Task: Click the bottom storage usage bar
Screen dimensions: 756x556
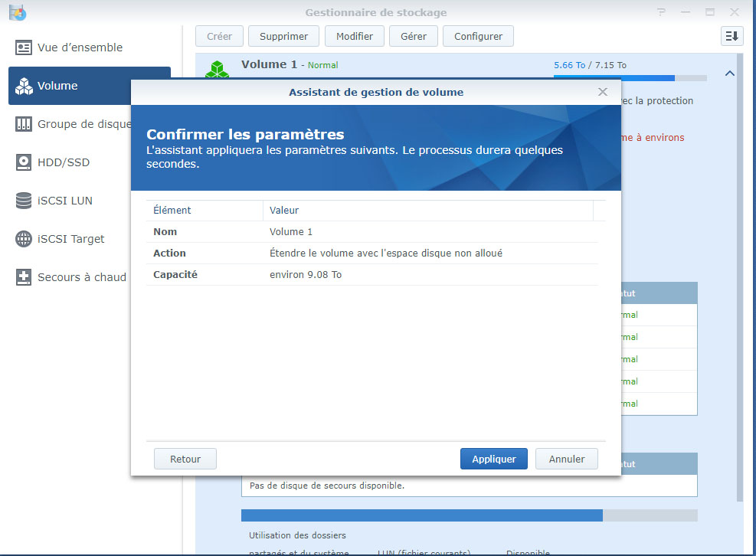Action: [x=469, y=515]
